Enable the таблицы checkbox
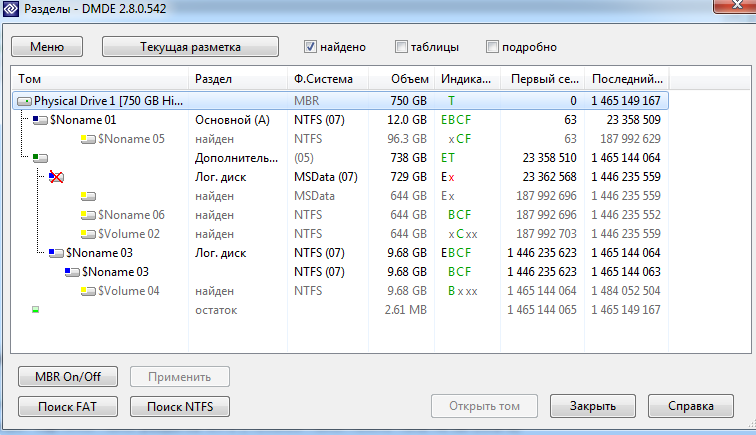The width and height of the screenshot is (756, 435). click(x=401, y=47)
